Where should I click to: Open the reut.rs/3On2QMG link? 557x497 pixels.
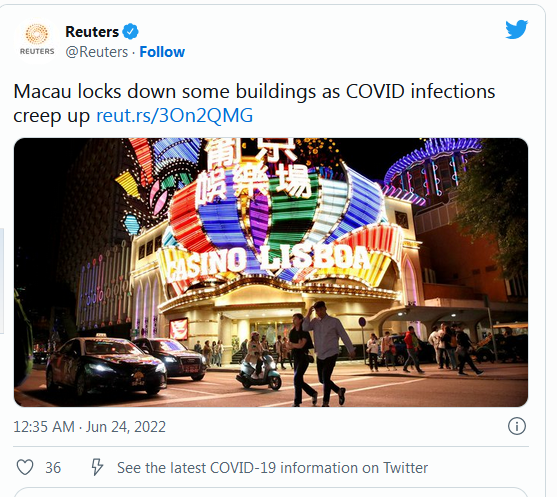[x=174, y=115]
